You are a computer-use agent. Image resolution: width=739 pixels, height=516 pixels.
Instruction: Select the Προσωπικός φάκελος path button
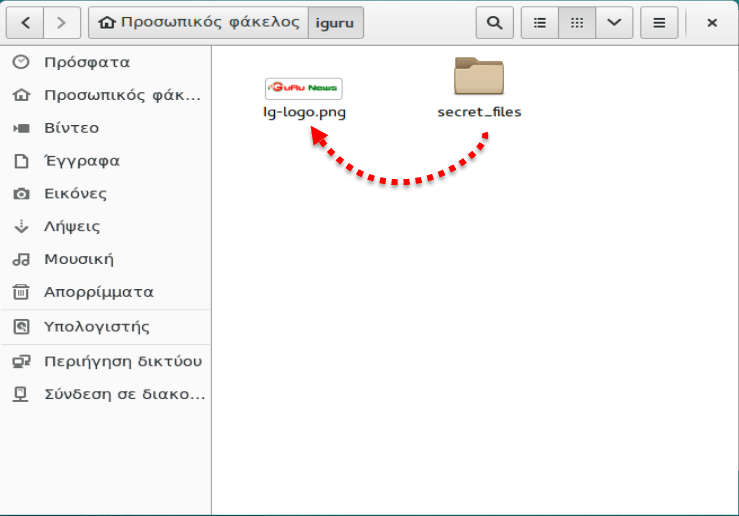(x=198, y=23)
